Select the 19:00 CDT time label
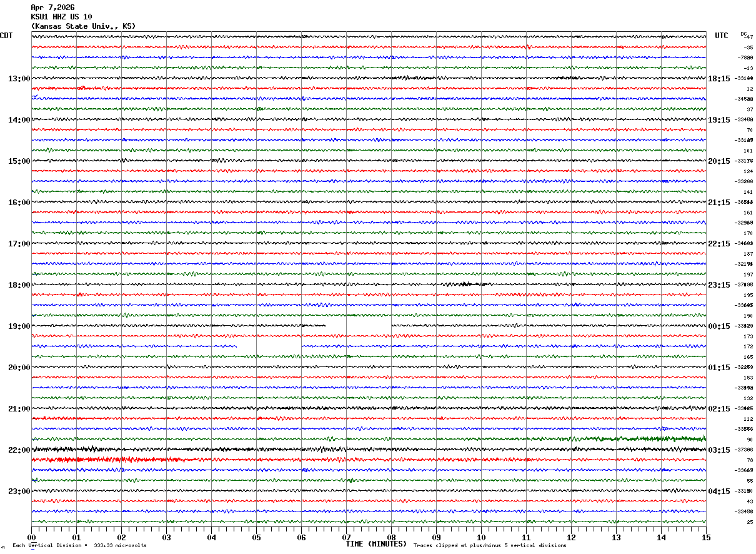The height and width of the screenshot is (554, 756). [x=19, y=326]
